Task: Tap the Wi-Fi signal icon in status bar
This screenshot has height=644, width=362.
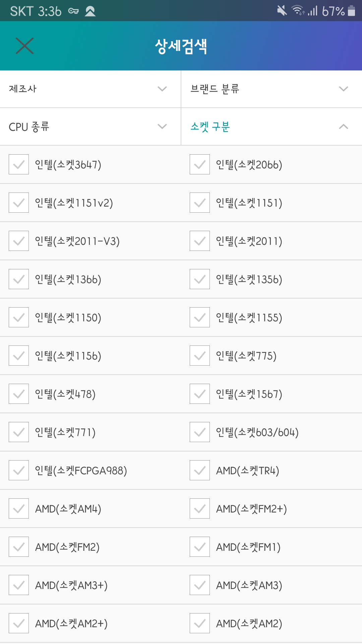Action: 297,11
